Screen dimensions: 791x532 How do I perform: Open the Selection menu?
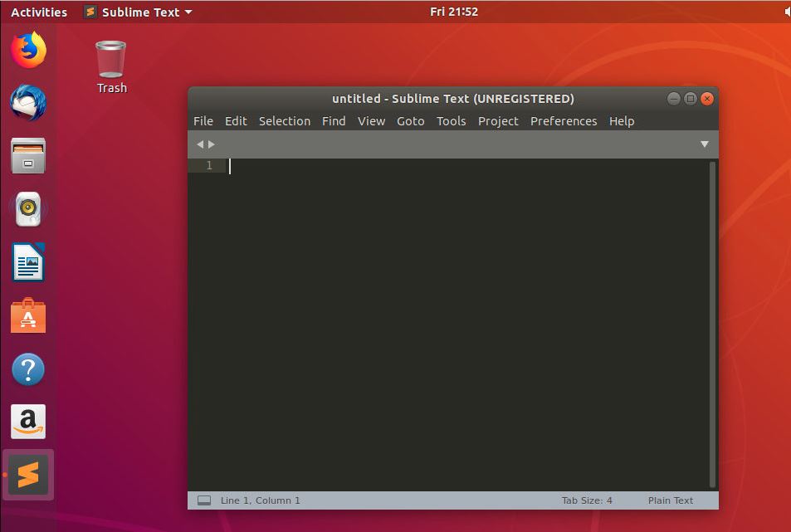pos(285,121)
